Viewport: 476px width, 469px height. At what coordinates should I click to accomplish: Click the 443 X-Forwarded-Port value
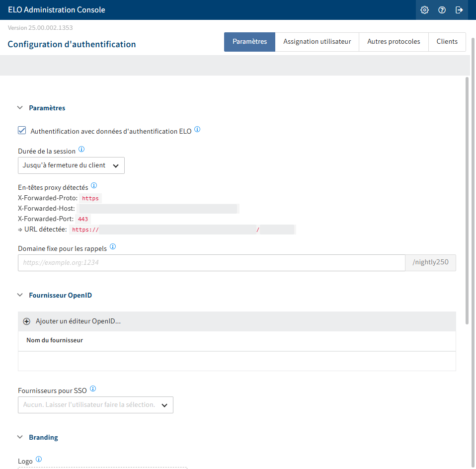(83, 219)
